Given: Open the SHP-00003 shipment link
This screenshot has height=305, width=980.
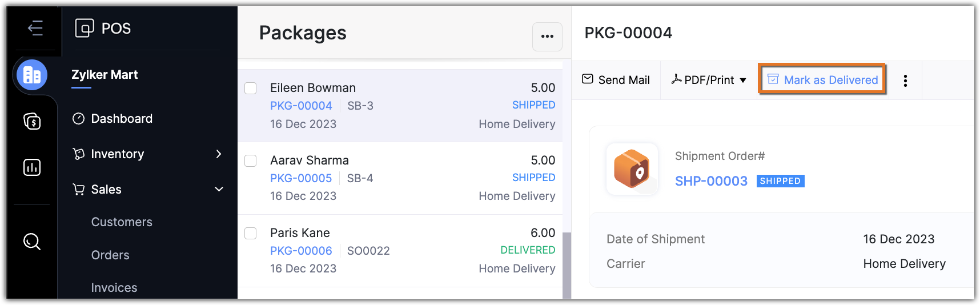Looking at the screenshot, I should click(x=711, y=181).
